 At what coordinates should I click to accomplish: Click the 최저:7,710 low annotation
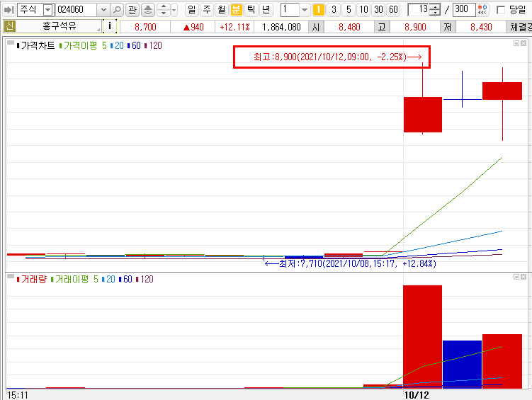[x=350, y=263]
